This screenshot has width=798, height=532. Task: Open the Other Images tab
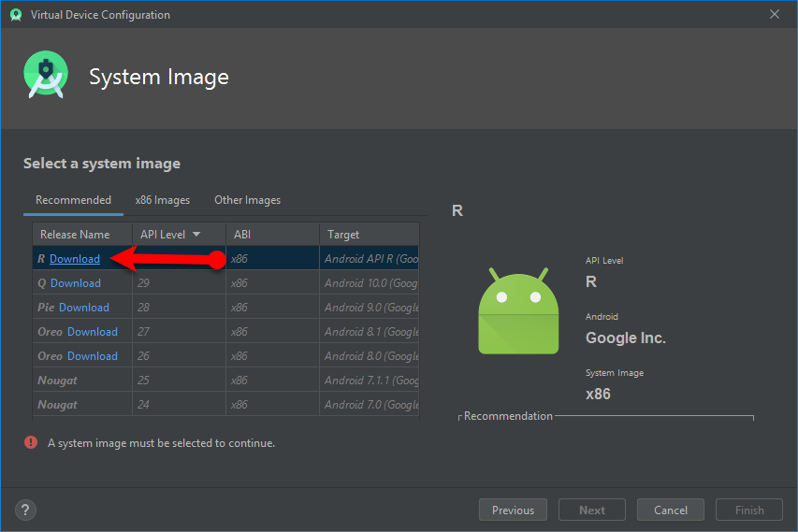coord(247,200)
